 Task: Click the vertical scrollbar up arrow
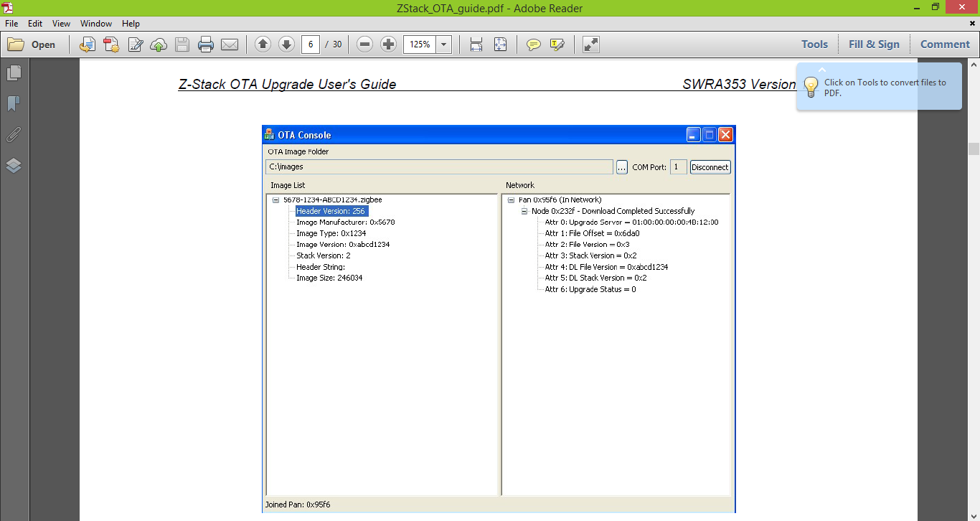(974, 65)
